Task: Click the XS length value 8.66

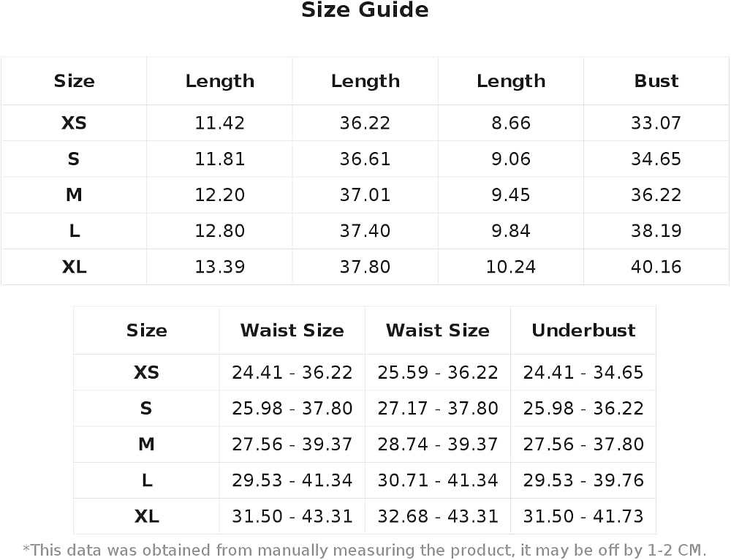Action: tap(510, 123)
